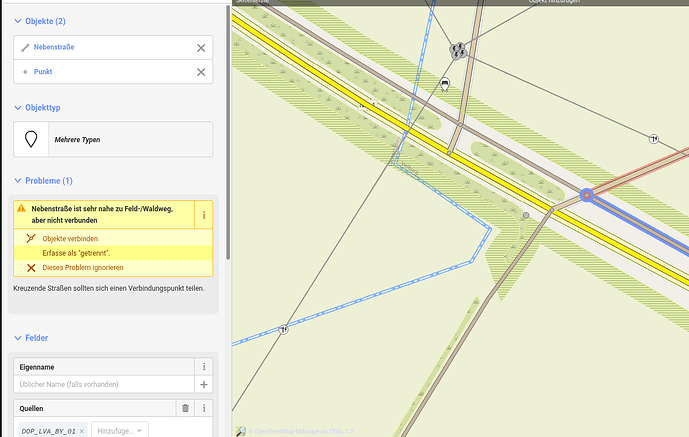This screenshot has height=437, width=689.
Task: Remove Nebenstraße from the selection
Action: coord(201,47)
